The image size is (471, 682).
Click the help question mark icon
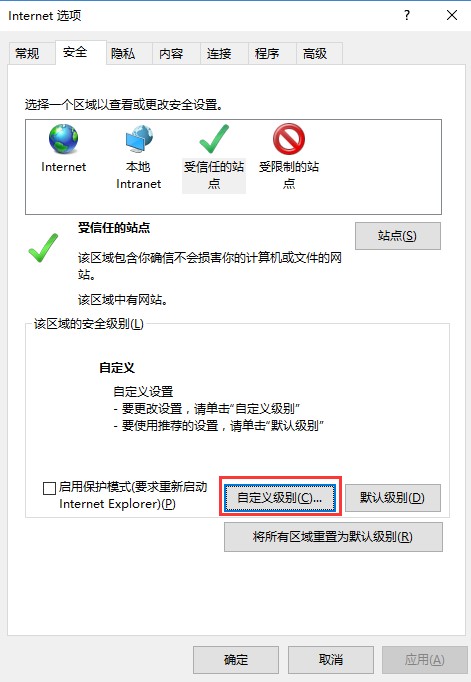click(x=407, y=16)
